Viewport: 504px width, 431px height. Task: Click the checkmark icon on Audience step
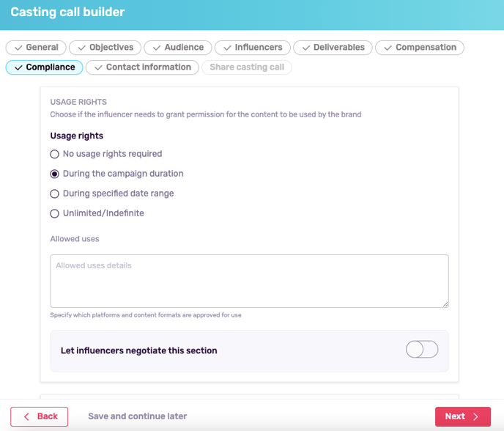tap(156, 48)
